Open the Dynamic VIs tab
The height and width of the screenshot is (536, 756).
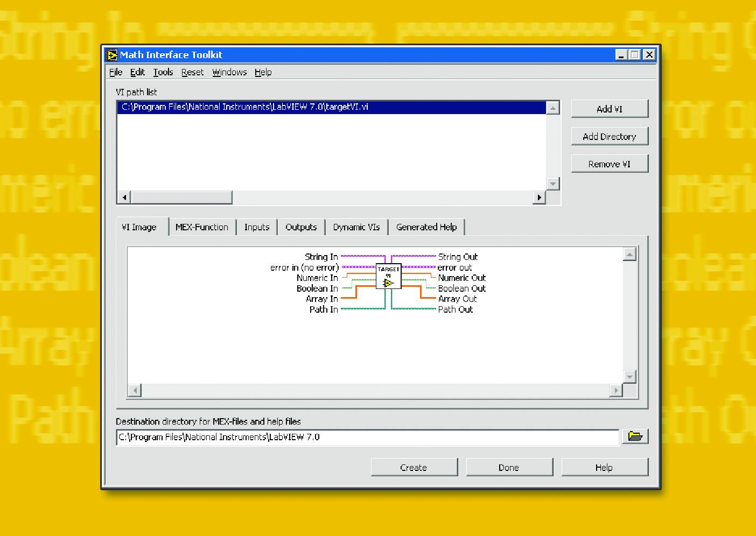pyautogui.click(x=356, y=227)
